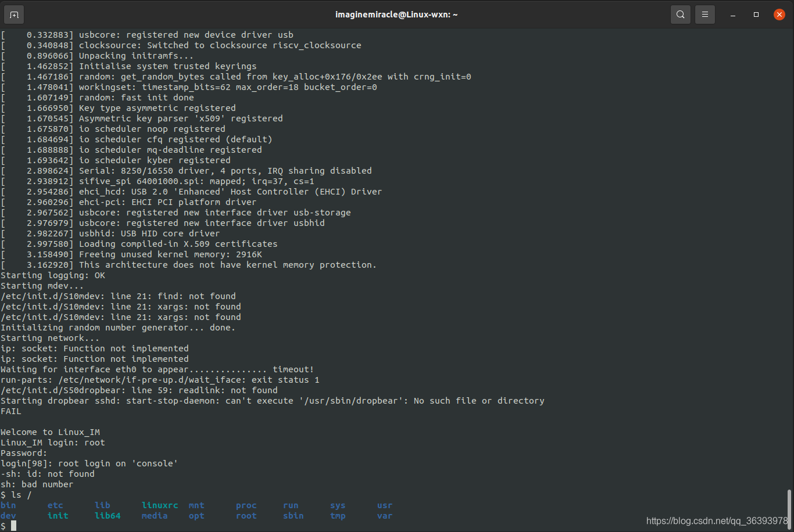Click the 'opt' directory name

196,516
